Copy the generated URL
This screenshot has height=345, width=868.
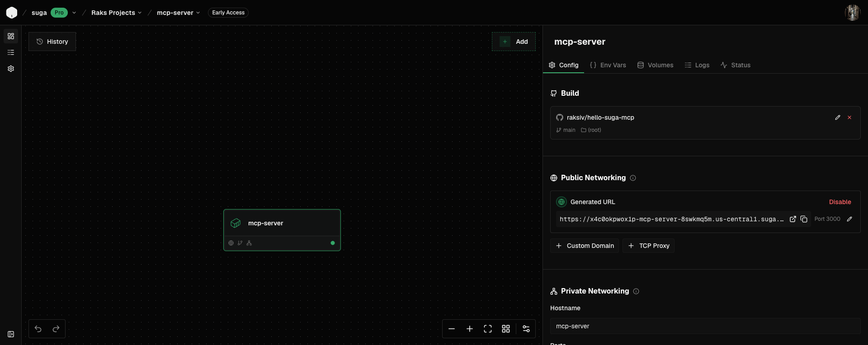point(804,219)
